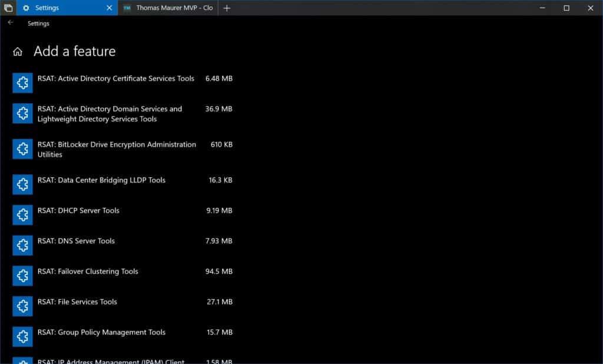Select RSAT: DNS Server Tools
Viewport: 603px width, 364px height.
(76, 241)
